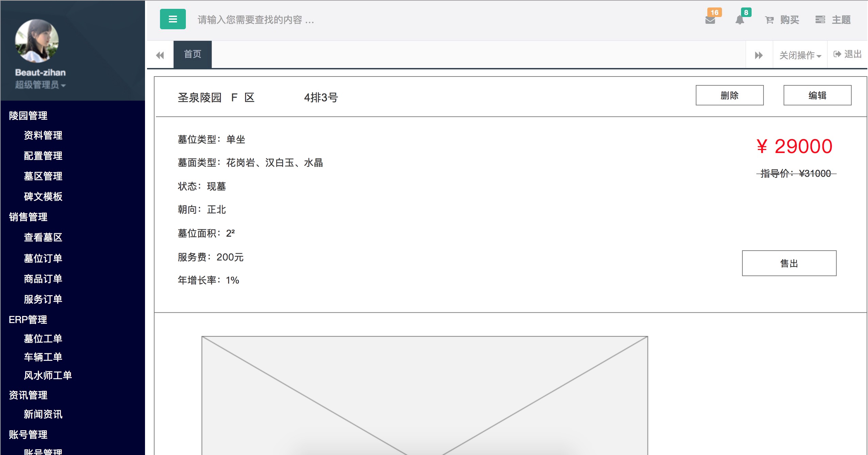Click the tomb image placeholder

[x=424, y=394]
